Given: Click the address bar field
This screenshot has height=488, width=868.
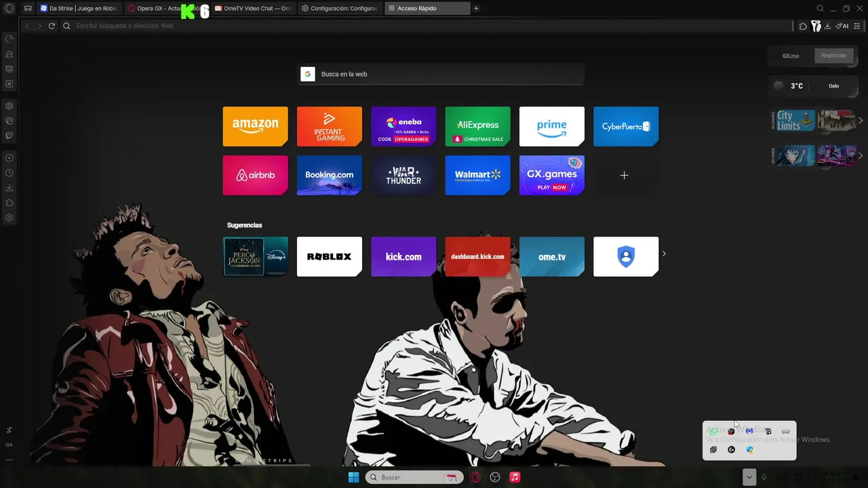Looking at the screenshot, I should click(x=427, y=26).
